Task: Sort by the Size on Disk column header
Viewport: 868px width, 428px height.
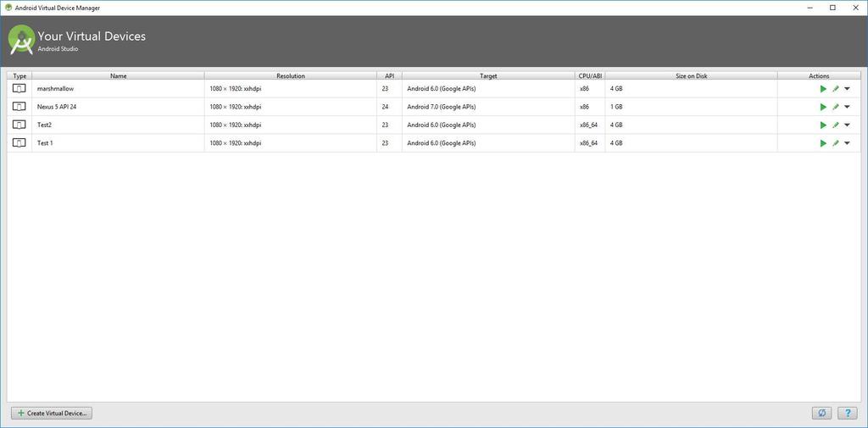Action: 692,76
